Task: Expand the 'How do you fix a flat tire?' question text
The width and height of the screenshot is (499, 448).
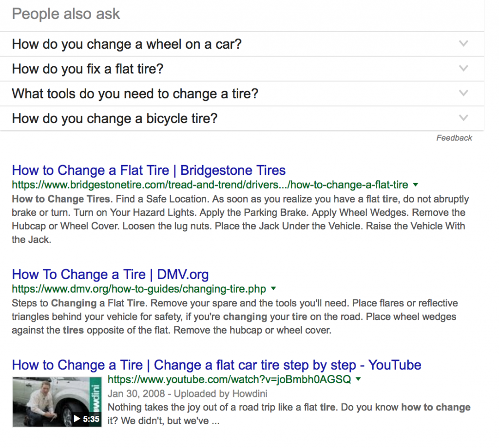Action: (x=88, y=69)
